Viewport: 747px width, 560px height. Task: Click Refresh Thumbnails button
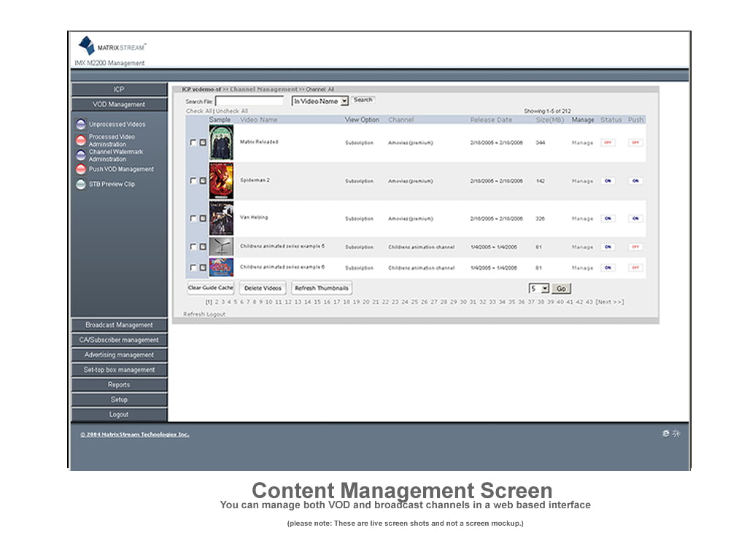[322, 288]
